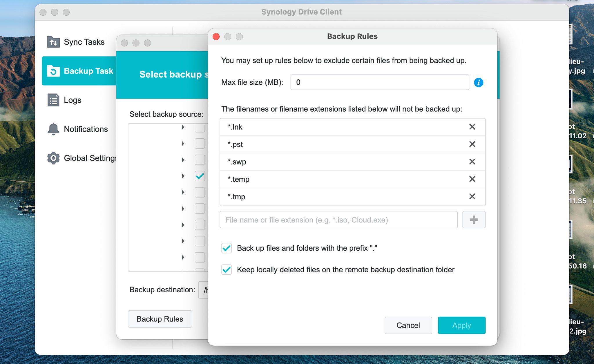
Task: Select the *.swp rule row
Action: [352, 162]
